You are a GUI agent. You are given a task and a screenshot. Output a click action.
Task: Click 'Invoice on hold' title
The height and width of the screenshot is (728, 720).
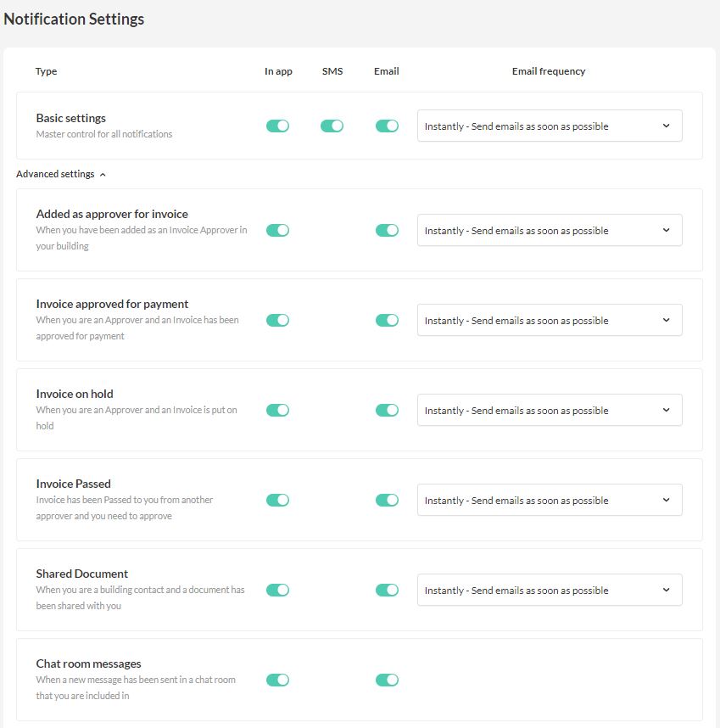click(75, 394)
